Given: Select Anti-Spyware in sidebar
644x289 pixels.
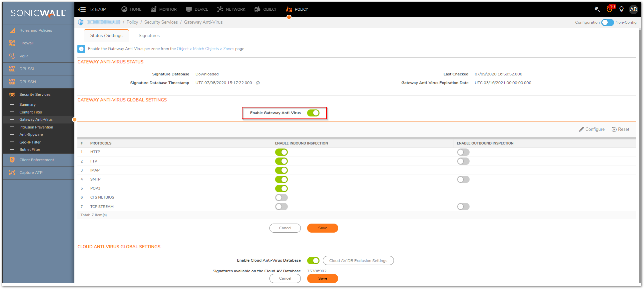Looking at the screenshot, I should tap(31, 134).
